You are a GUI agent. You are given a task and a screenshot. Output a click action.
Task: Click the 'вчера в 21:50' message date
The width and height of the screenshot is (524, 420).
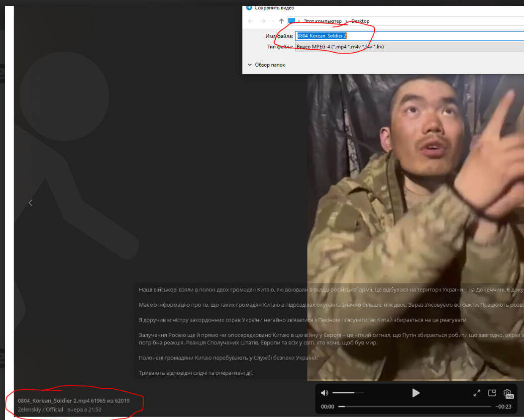(x=85, y=410)
